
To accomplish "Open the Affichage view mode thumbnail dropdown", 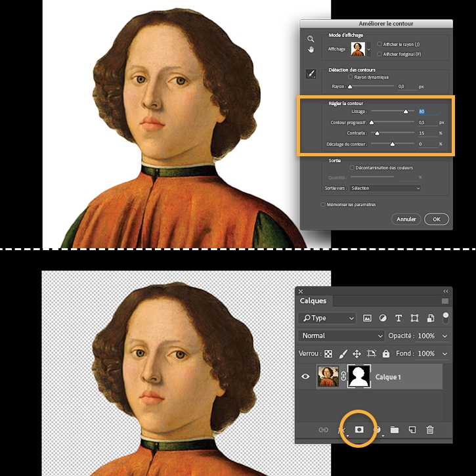I will (368, 49).
